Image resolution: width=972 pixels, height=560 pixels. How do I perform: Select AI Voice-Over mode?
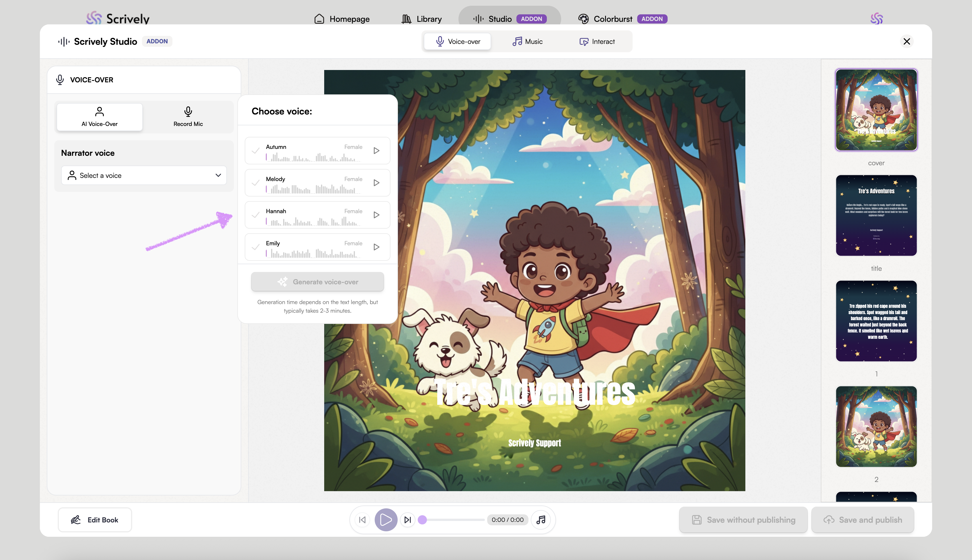(x=100, y=116)
